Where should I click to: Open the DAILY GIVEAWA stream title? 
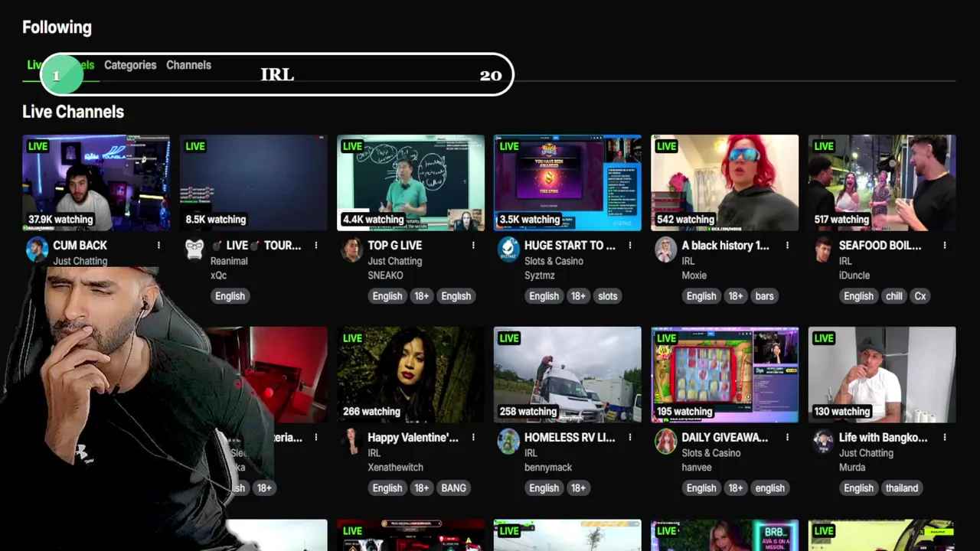point(725,438)
